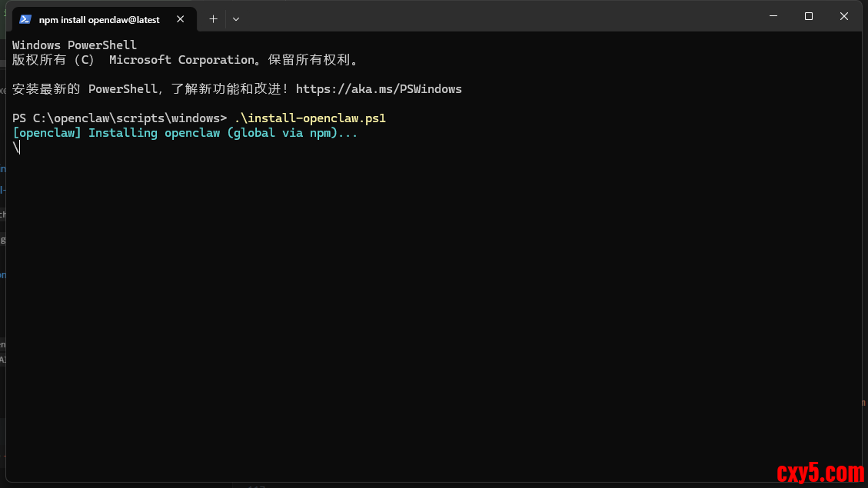Image resolution: width=868 pixels, height=488 pixels.
Task: Click the [openclaw] tag in the output
Action: pos(47,133)
